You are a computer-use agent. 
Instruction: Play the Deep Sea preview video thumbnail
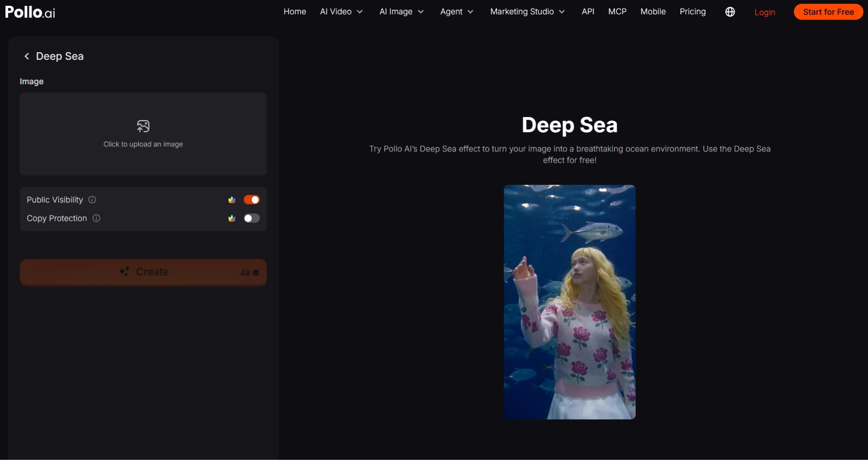(x=570, y=302)
